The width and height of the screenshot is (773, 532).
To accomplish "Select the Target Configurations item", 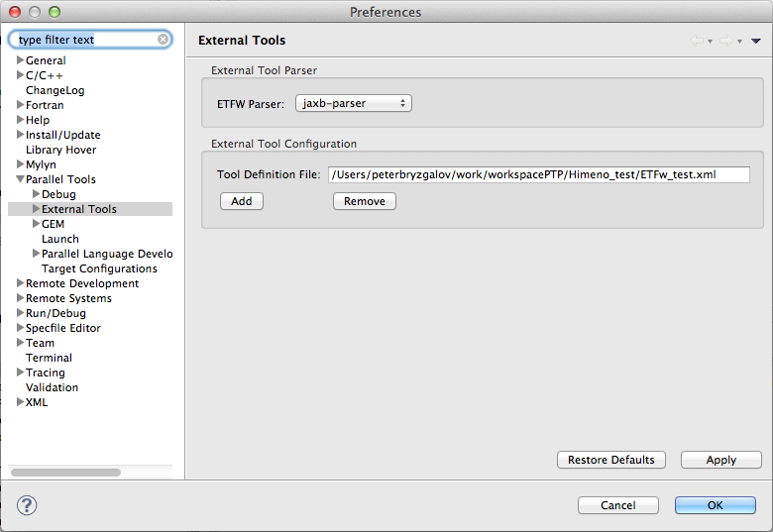I will (99, 268).
